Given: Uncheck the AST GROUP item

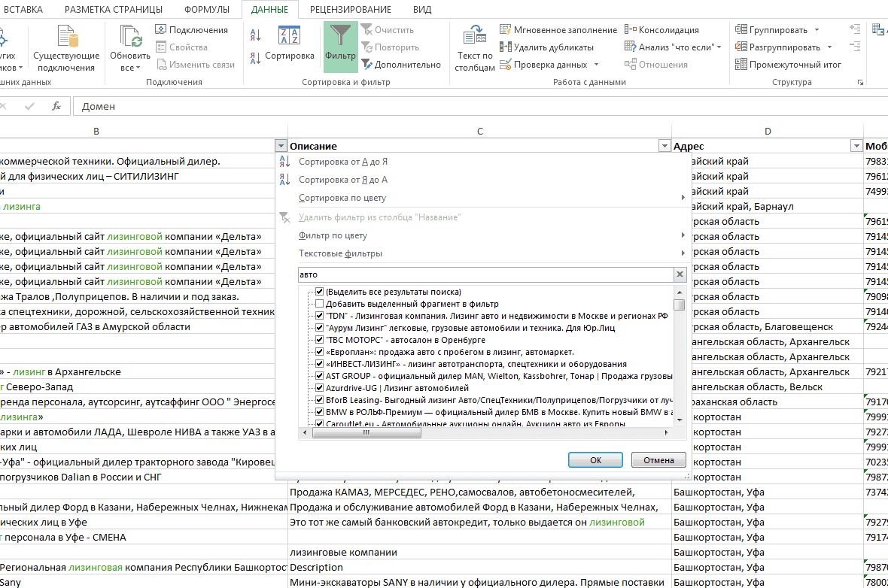Looking at the screenshot, I should pyautogui.click(x=319, y=376).
